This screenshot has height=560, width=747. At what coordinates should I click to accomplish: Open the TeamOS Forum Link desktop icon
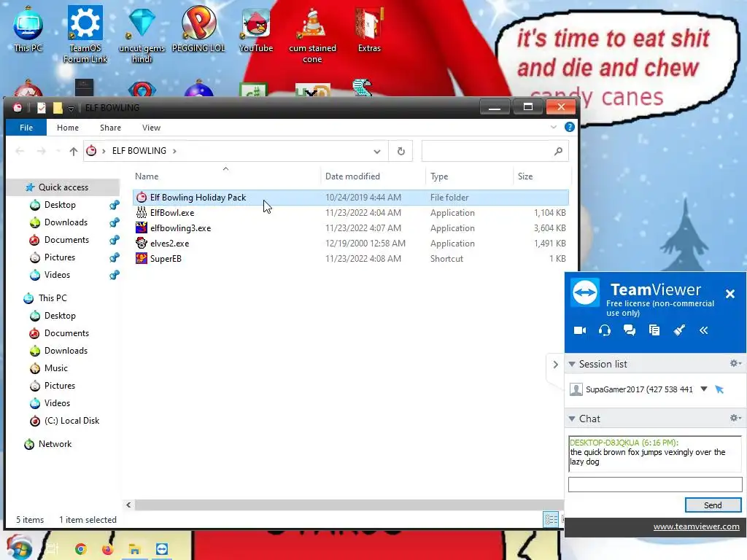point(85,34)
